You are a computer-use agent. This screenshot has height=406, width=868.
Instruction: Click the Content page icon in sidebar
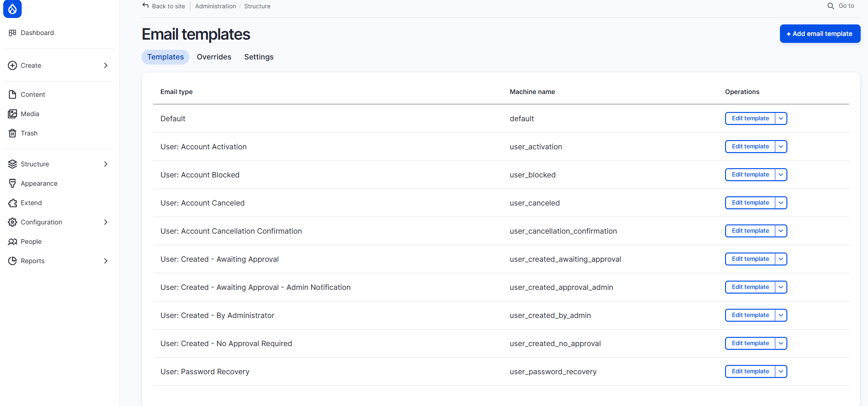[12, 94]
